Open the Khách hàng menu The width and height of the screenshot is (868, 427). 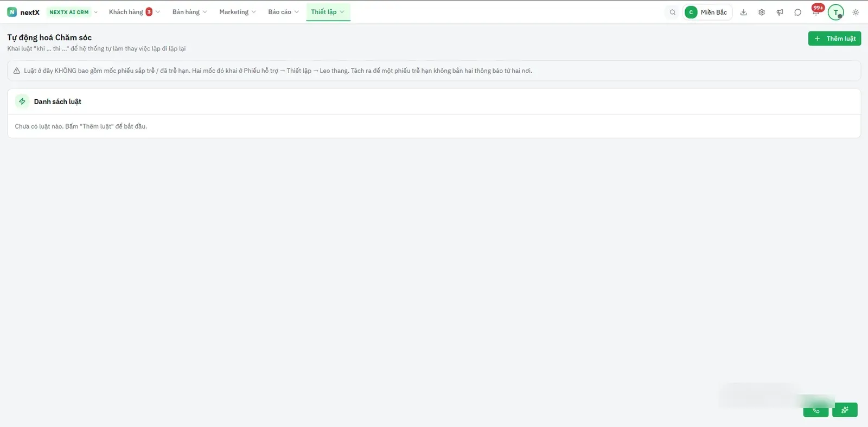click(135, 12)
